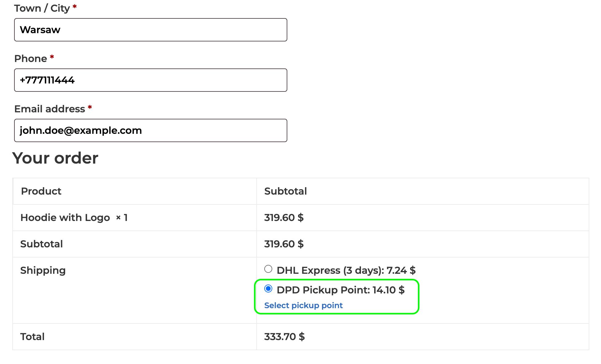
Task: Click into the Phone number field
Action: tap(150, 80)
